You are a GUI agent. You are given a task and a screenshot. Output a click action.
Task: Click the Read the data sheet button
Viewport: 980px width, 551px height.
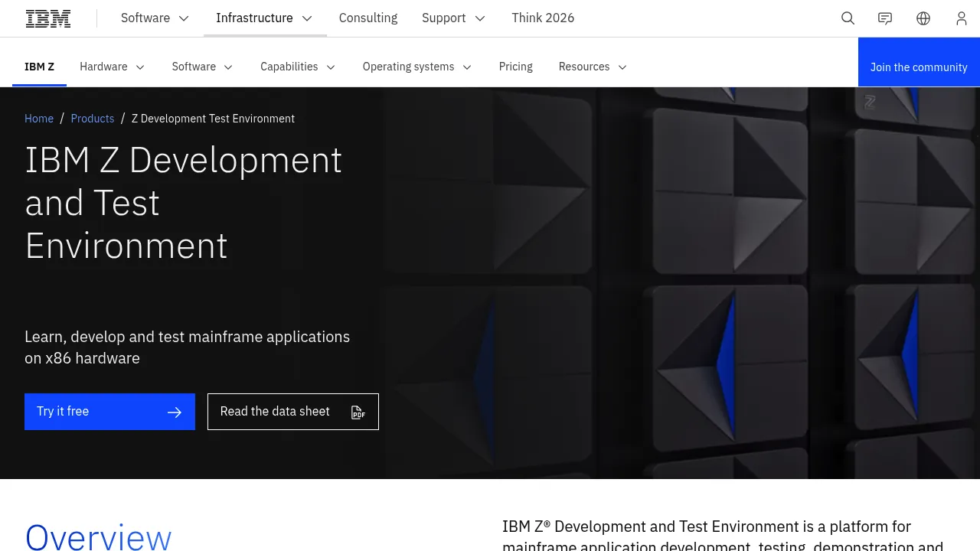293,412
